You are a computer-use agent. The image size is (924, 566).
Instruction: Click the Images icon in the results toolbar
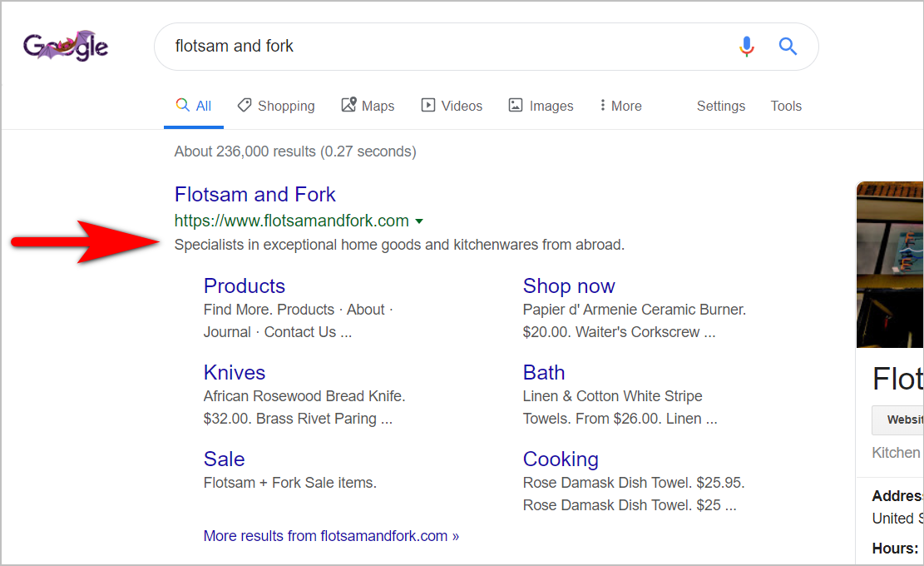(518, 105)
